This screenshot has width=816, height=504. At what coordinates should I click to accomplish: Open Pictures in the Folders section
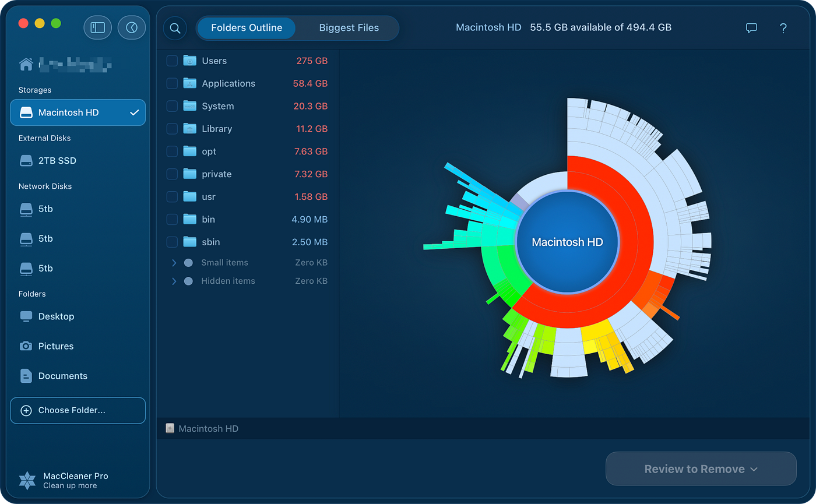tap(78, 346)
